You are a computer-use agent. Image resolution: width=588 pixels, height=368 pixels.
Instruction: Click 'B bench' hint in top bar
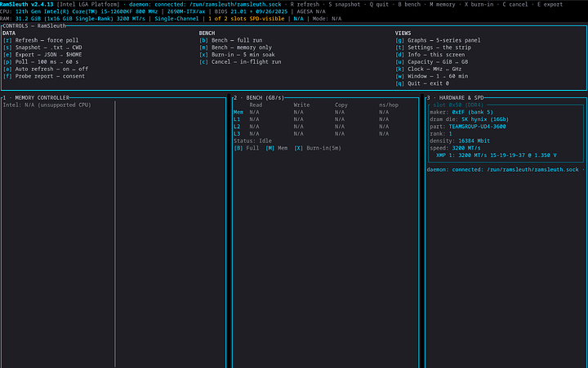click(409, 5)
